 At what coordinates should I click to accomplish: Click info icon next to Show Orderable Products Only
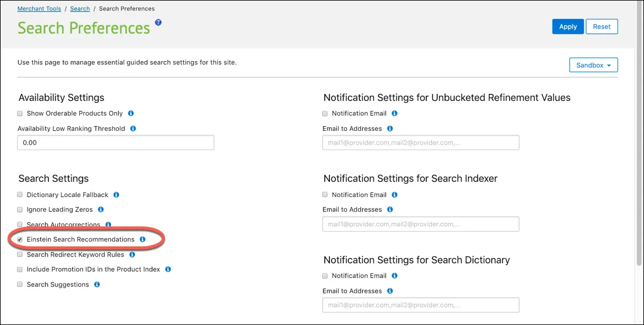click(130, 113)
